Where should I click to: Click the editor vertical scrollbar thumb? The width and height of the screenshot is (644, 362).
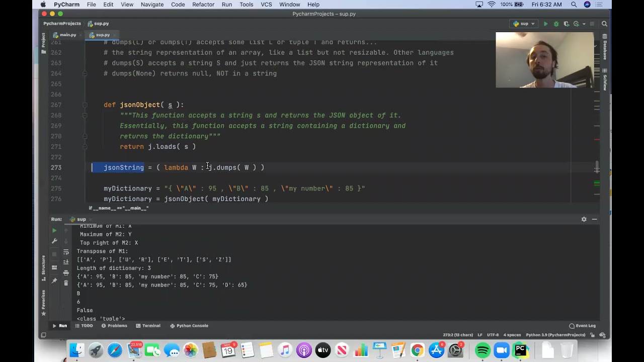597,166
